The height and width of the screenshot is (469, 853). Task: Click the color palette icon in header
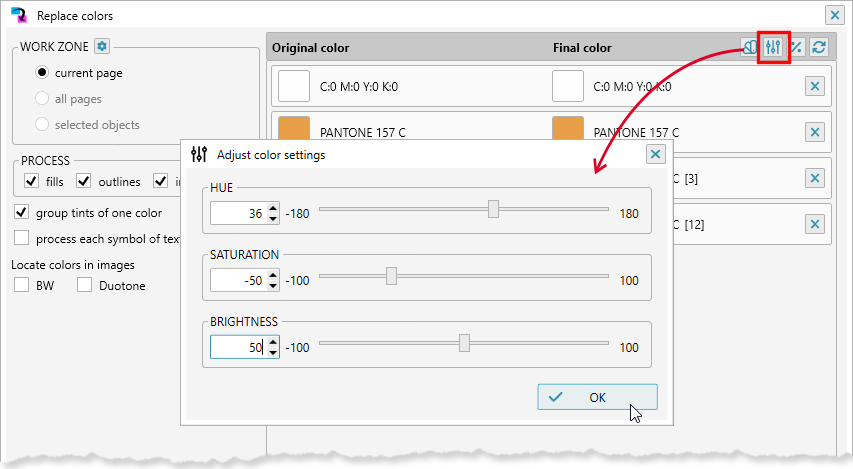coord(750,47)
